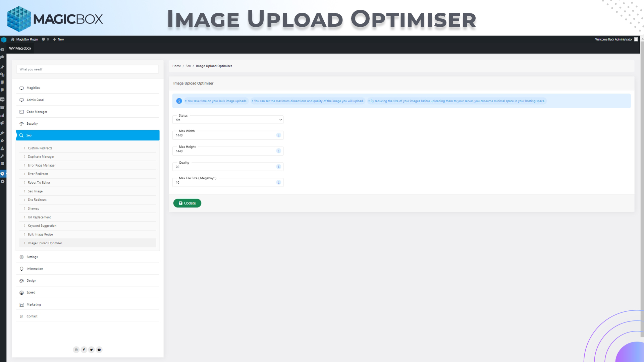The image size is (644, 362).
Task: Click the Max Width info icon
Action: (278, 135)
